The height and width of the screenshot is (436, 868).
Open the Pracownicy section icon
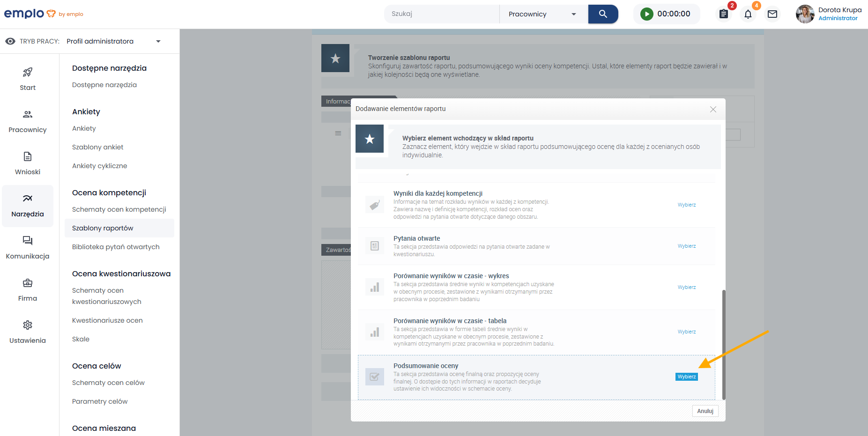tap(28, 115)
